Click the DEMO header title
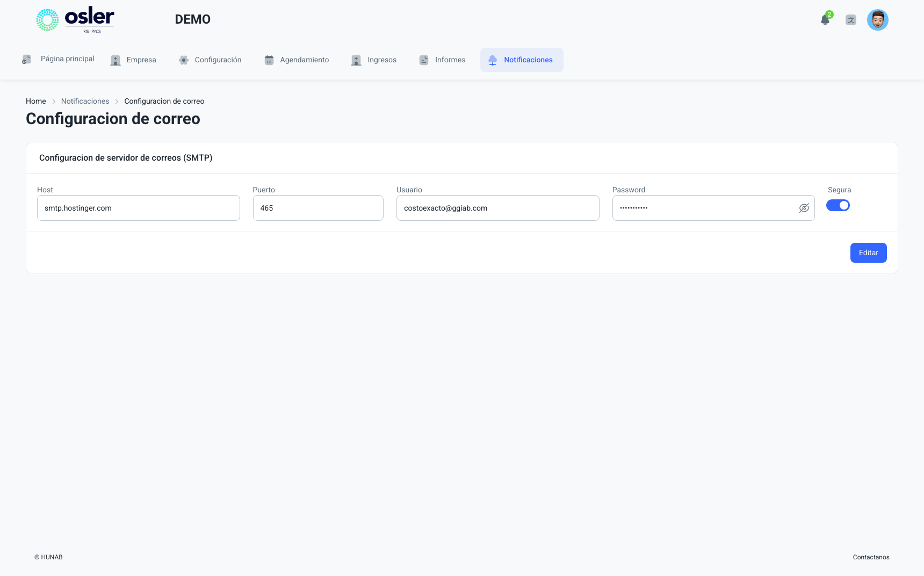The image size is (924, 576). coord(193,19)
